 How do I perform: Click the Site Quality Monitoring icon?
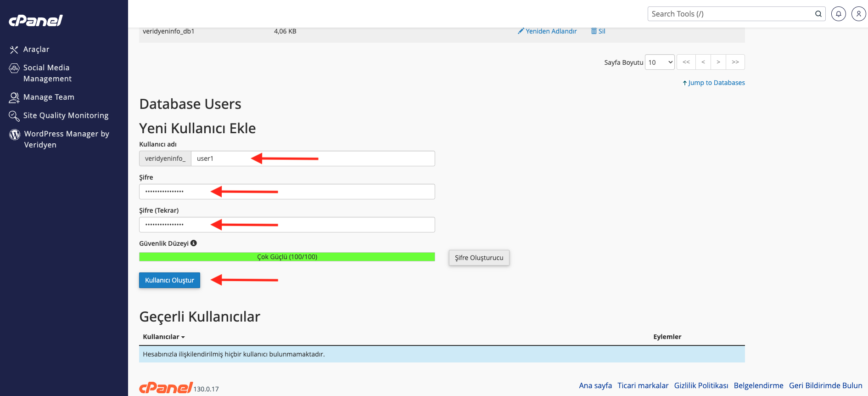[14, 116]
